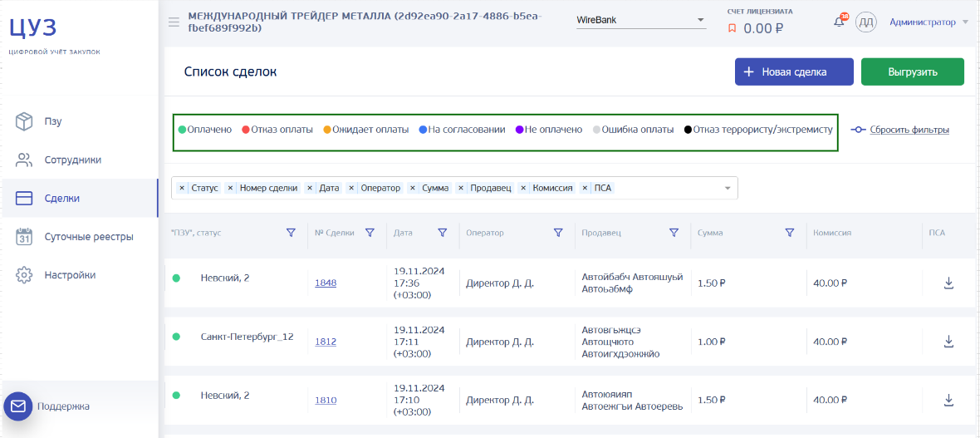Remove ПСА column chip

point(585,188)
